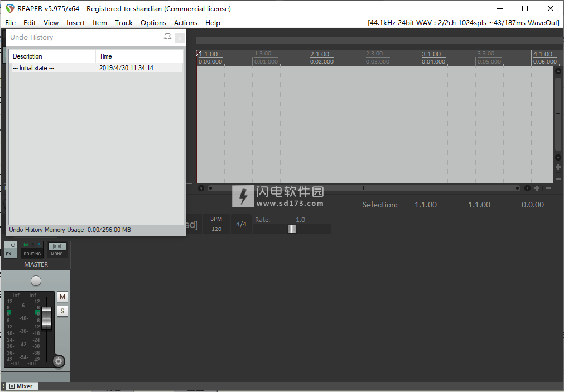Zoom out vertically with minus icon
The image size is (564, 392).
point(558,179)
